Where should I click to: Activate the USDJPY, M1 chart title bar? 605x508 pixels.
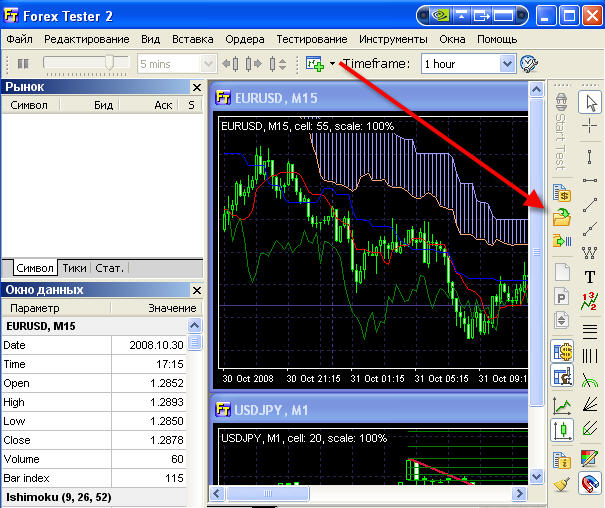[370, 410]
